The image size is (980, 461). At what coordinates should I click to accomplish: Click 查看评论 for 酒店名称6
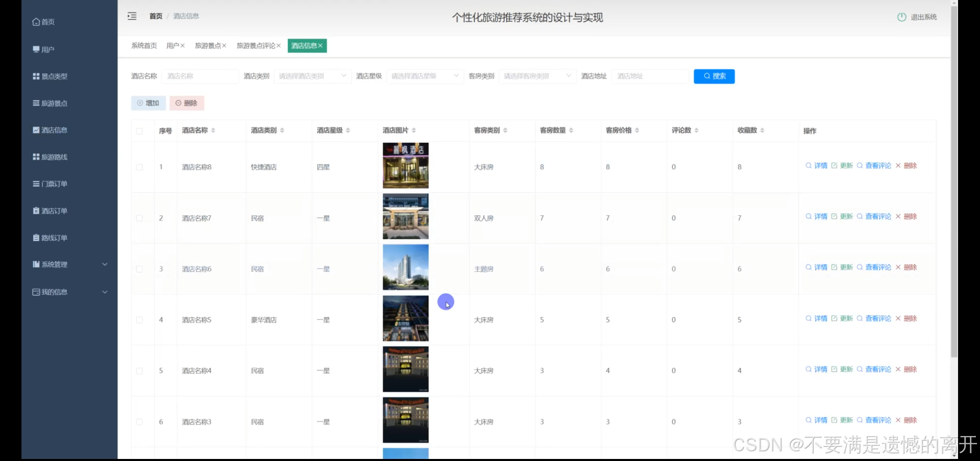(x=874, y=268)
